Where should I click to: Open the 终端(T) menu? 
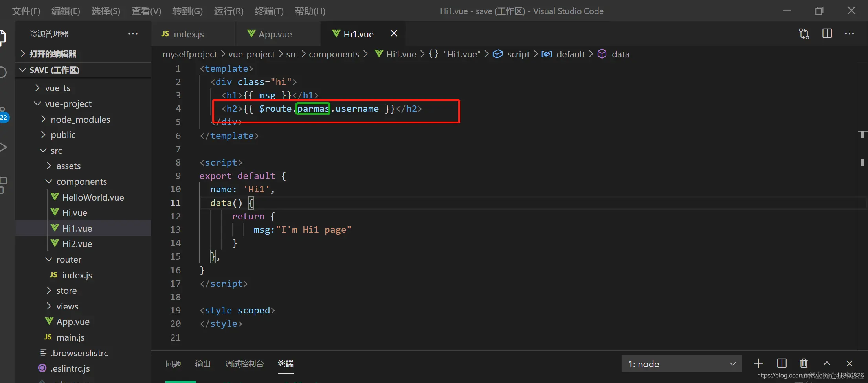(269, 11)
